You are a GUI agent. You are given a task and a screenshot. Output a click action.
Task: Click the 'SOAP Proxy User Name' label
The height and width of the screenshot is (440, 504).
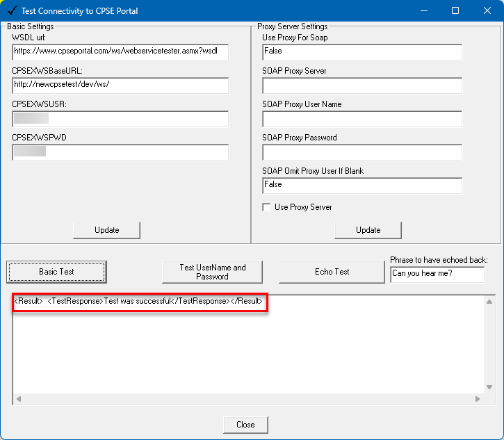302,104
